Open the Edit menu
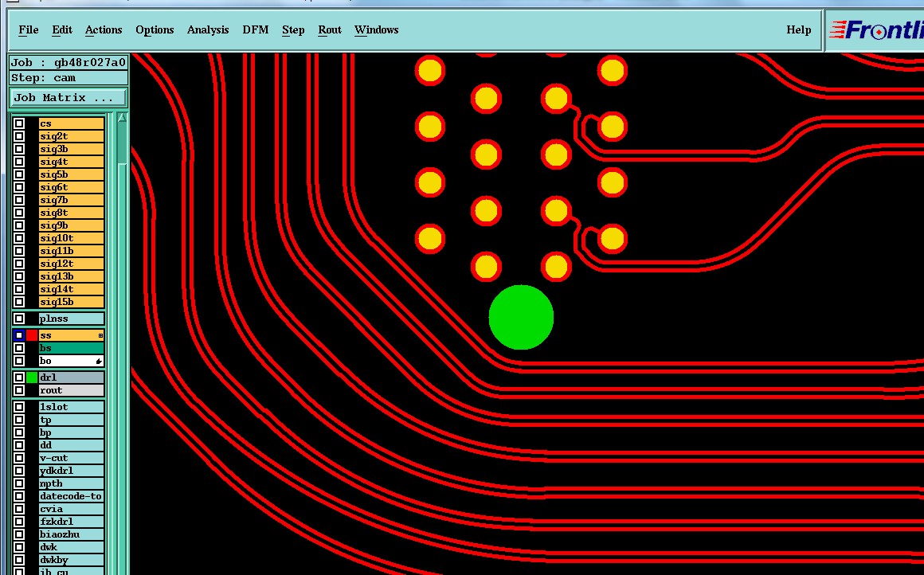This screenshot has height=575, width=924. tap(62, 30)
